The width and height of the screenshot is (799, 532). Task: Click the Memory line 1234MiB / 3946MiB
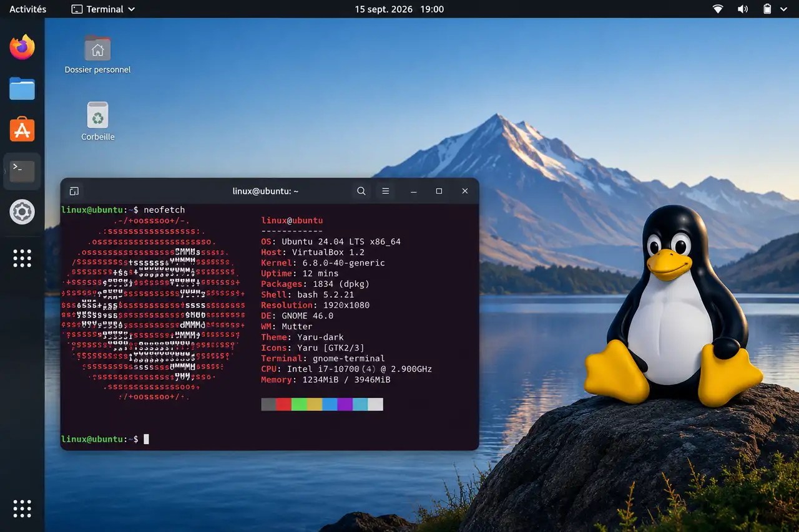tap(326, 379)
